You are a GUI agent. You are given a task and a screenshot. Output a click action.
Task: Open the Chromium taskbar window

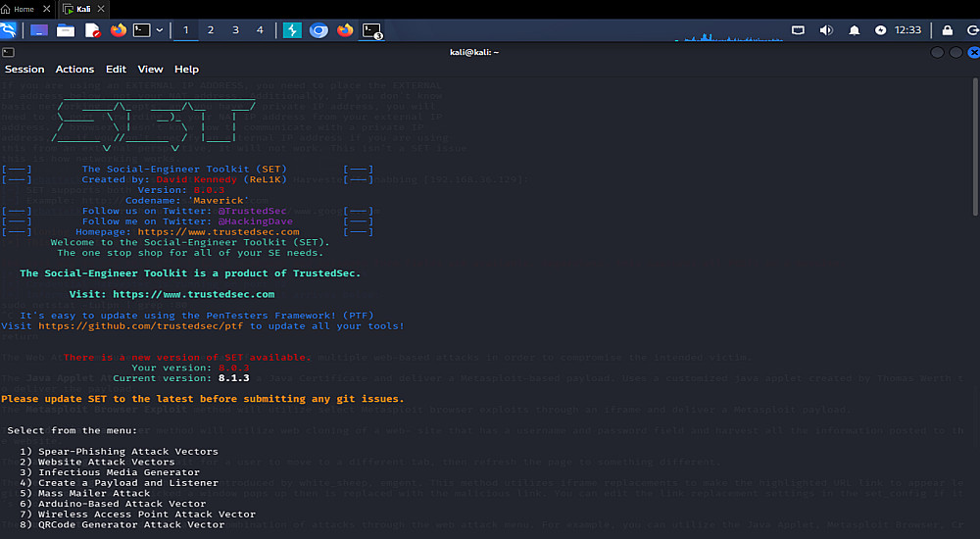pyautogui.click(x=318, y=30)
